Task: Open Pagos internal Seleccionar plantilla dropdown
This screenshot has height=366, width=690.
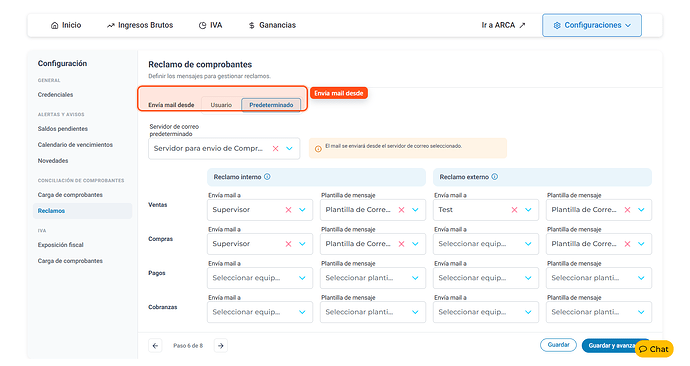Action: pos(373,278)
